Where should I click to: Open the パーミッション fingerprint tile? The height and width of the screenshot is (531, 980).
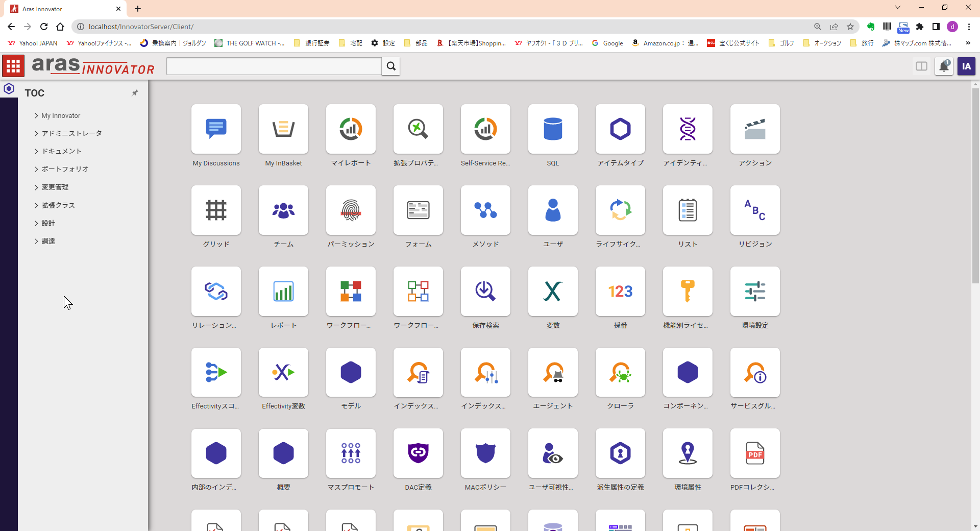click(x=351, y=210)
